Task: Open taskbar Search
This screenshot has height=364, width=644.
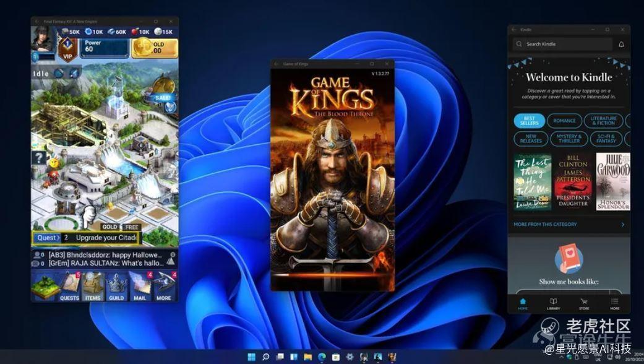Action: (266, 357)
